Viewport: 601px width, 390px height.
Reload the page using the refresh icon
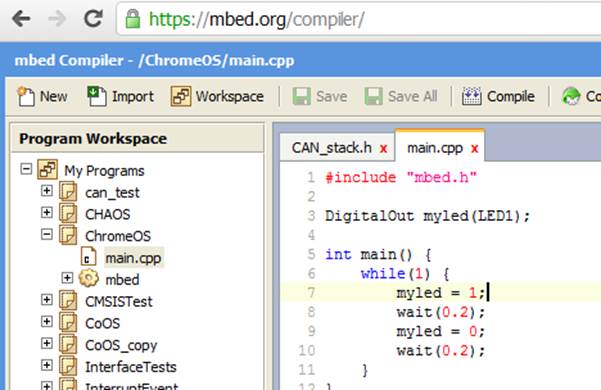[94, 18]
